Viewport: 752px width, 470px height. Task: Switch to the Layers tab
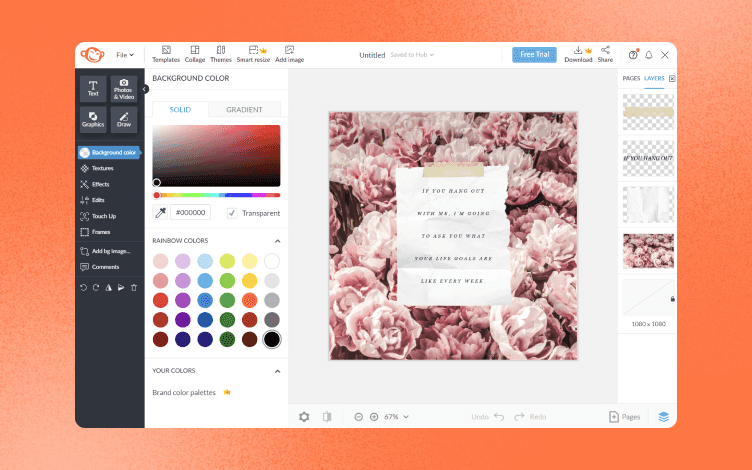pos(654,78)
